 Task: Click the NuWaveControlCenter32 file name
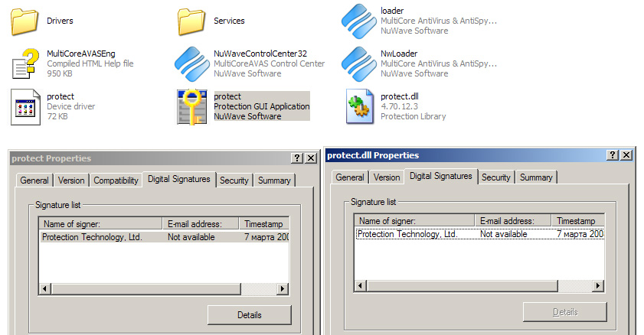click(x=260, y=54)
